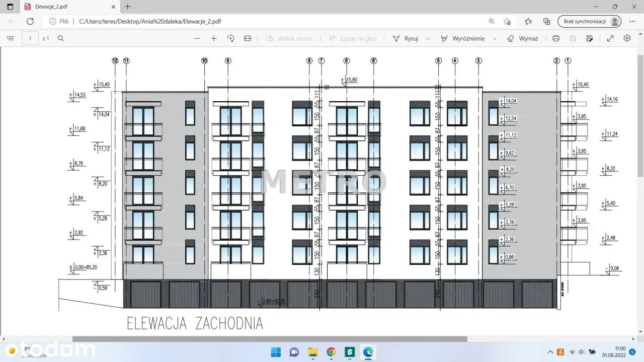Activate the Wyróżnienie highlight tool
644x362 pixels.
click(462, 38)
